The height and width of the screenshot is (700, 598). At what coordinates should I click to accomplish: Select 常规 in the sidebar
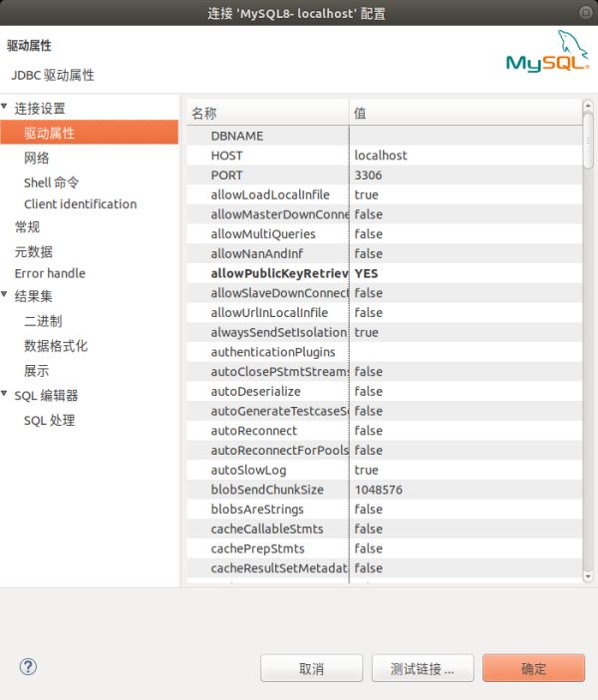[27, 227]
